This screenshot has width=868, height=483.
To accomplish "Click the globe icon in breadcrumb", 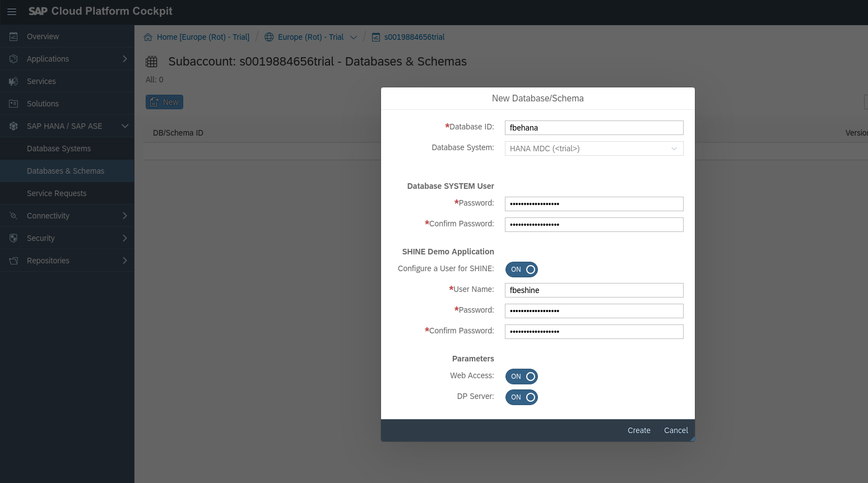I will point(269,37).
